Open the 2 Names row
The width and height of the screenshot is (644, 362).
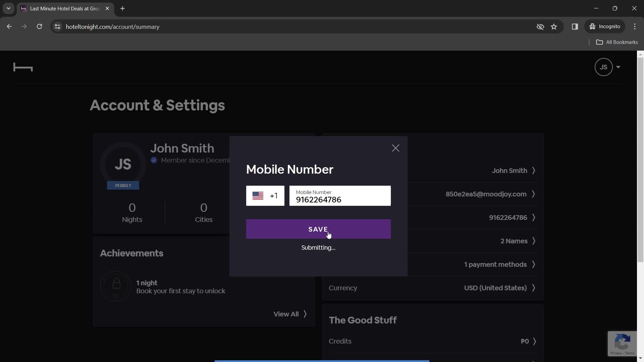click(x=518, y=241)
